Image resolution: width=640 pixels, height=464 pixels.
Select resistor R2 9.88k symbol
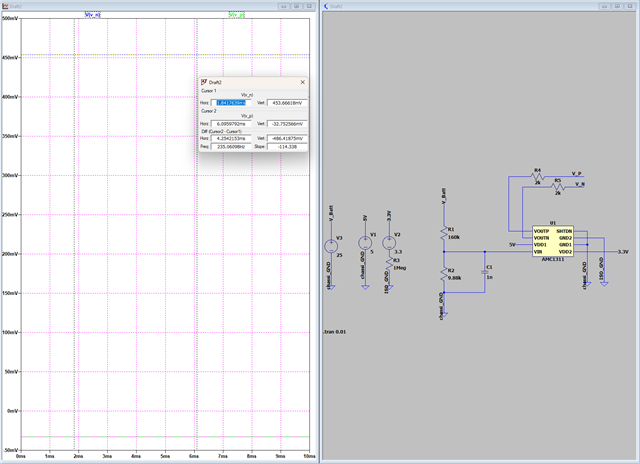coord(444,274)
